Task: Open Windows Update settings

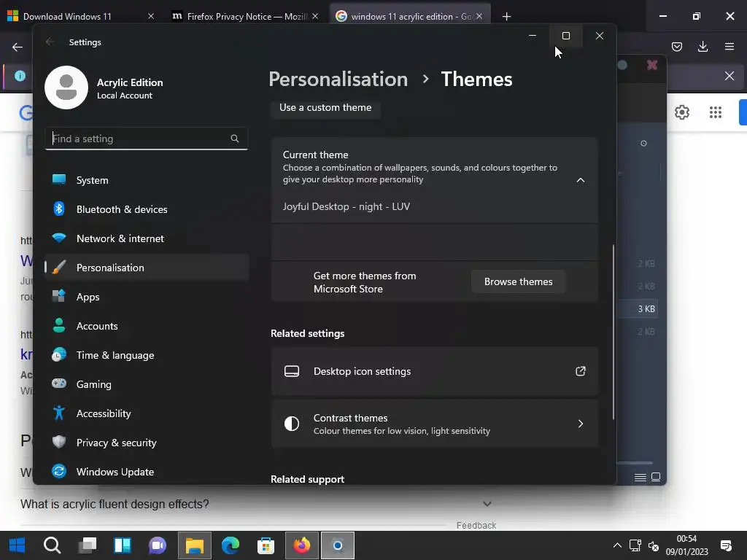Action: tap(147, 472)
